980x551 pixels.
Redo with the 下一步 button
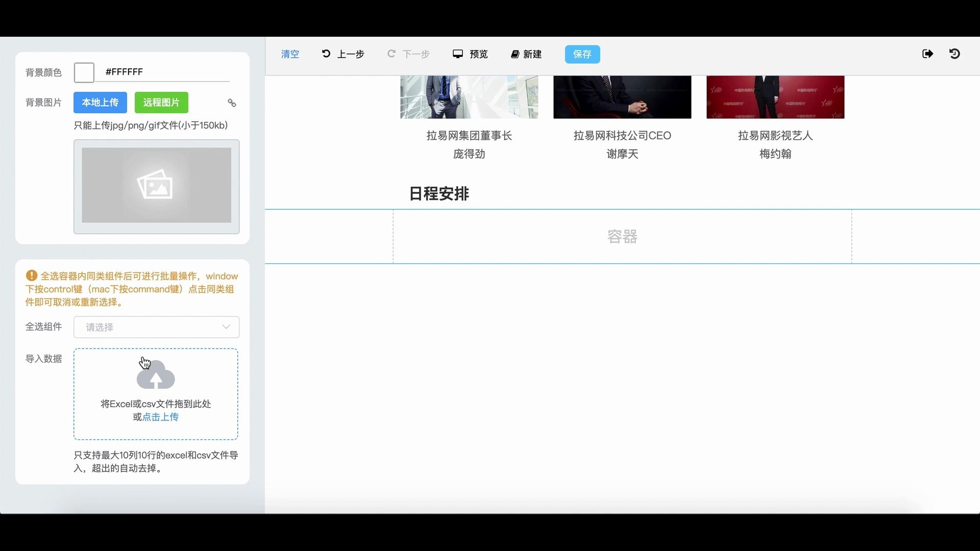pos(408,54)
